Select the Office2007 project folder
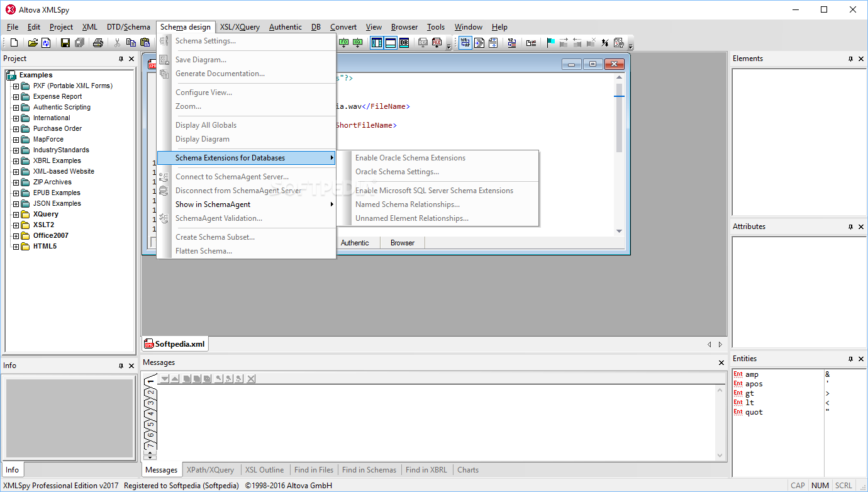This screenshot has width=868, height=492. point(51,236)
